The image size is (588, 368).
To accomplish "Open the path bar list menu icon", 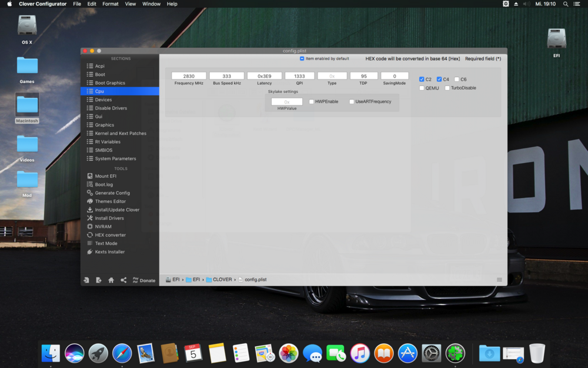I will coord(499,280).
